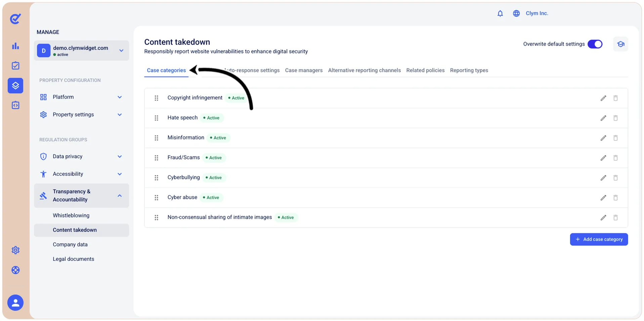Expand Property settings section
Image resolution: width=644 pixels, height=321 pixels.
[x=81, y=115]
